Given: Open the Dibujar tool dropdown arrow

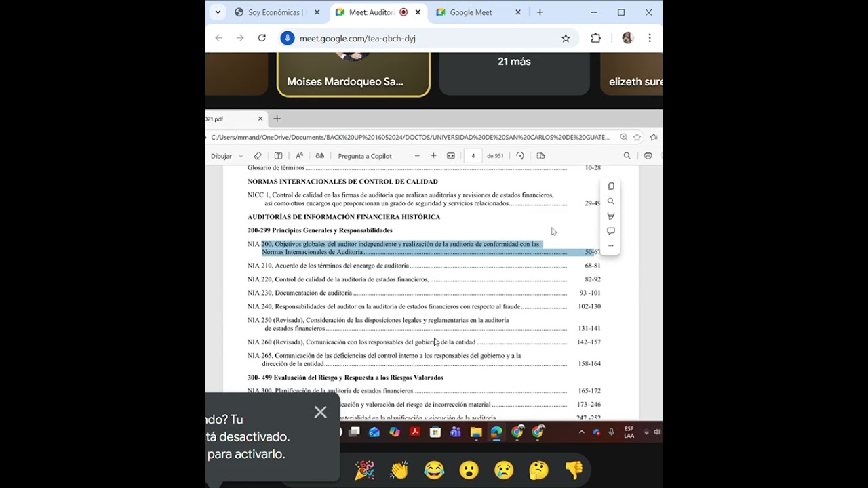Looking at the screenshot, I should click(x=241, y=156).
